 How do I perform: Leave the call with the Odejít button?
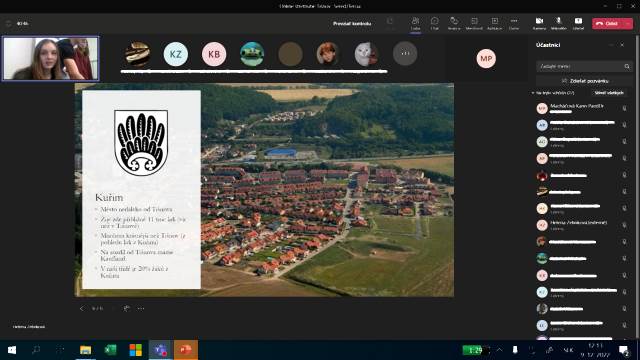[607, 24]
